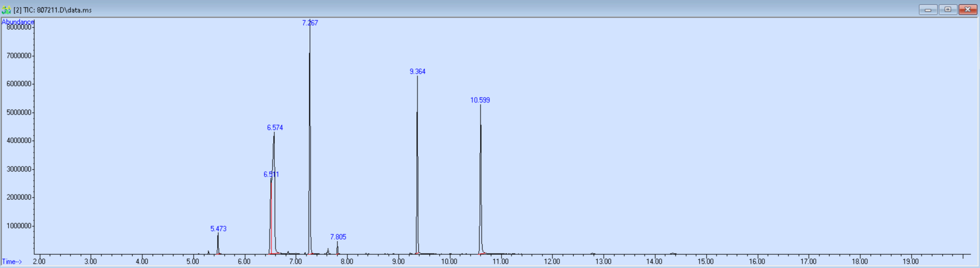Viewport: 980px width, 268px height.
Task: Click the 5.00 time axis tick label
Action: point(193,262)
